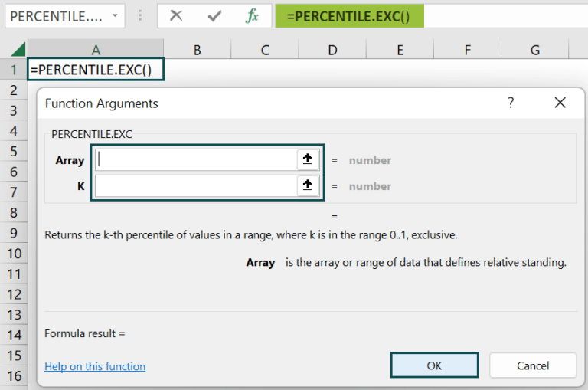
Task: Select row 10 header
Action: pyautogui.click(x=14, y=254)
